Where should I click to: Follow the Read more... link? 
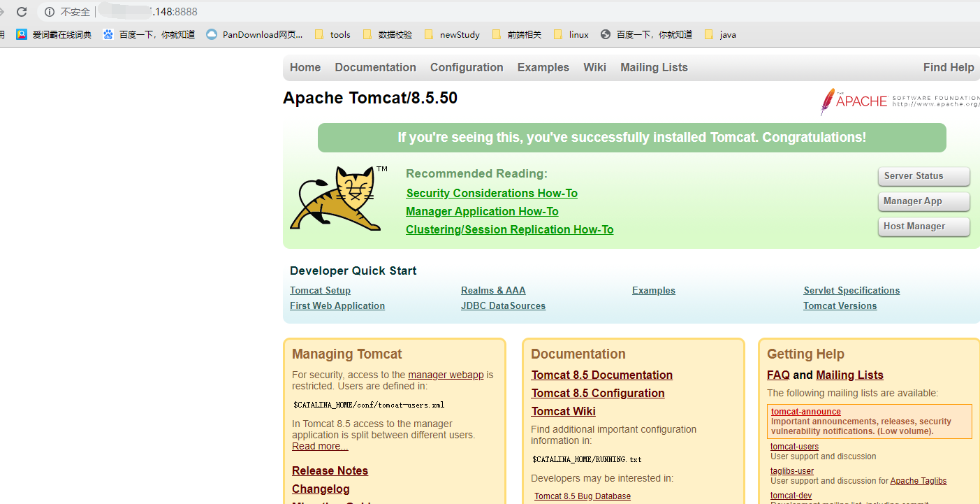coord(320,446)
